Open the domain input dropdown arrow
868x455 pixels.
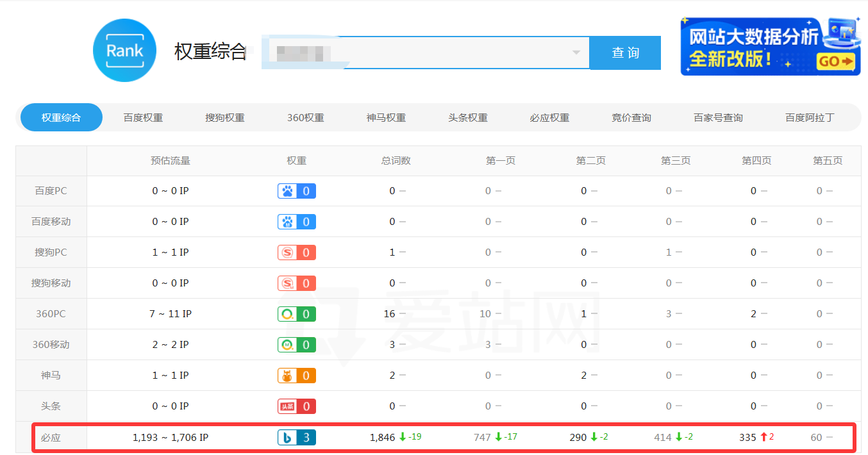576,53
